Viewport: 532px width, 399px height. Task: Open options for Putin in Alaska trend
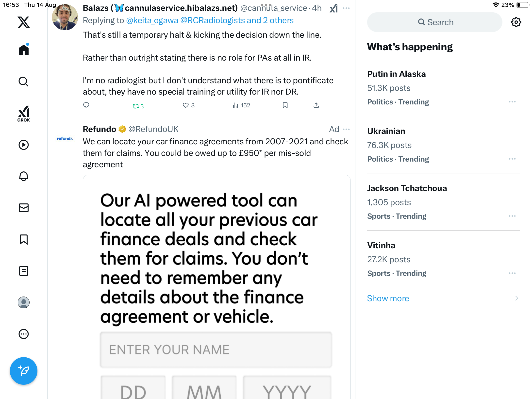tap(512, 102)
